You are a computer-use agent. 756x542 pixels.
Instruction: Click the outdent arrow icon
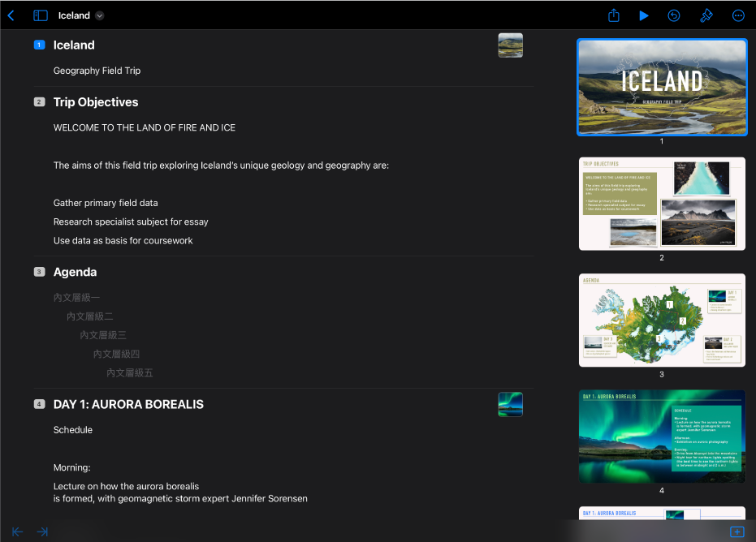tap(17, 531)
